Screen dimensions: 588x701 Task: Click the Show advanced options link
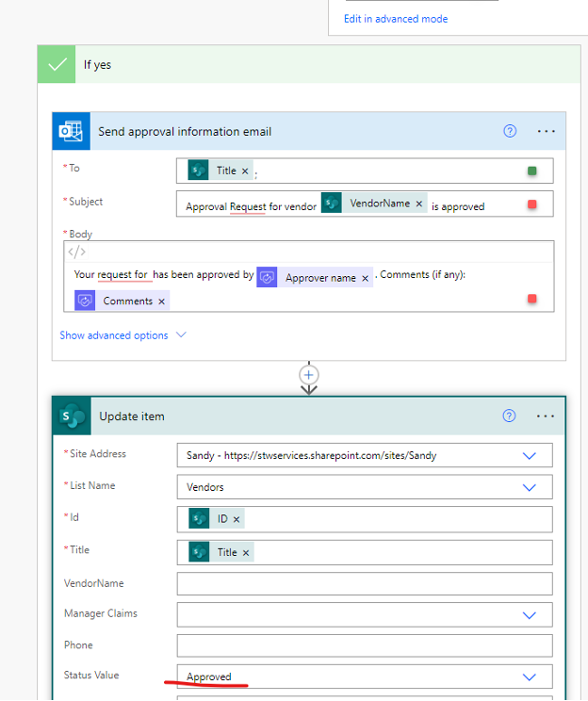point(114,335)
